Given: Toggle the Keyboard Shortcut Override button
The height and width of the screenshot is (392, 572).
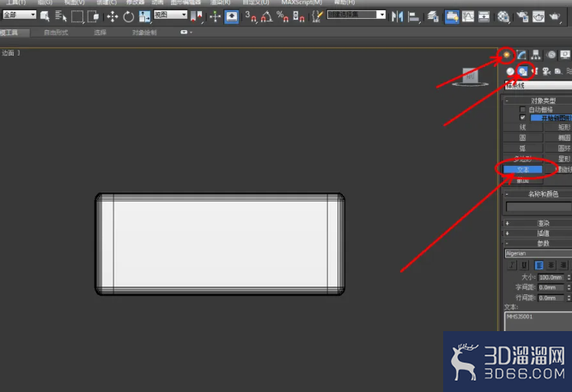Looking at the screenshot, I should (232, 17).
